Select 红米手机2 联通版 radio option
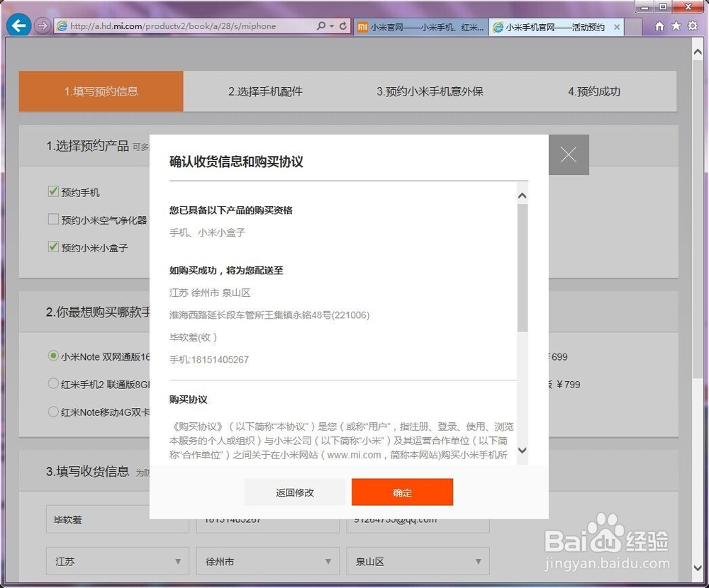The height and width of the screenshot is (588, 709). (x=53, y=384)
